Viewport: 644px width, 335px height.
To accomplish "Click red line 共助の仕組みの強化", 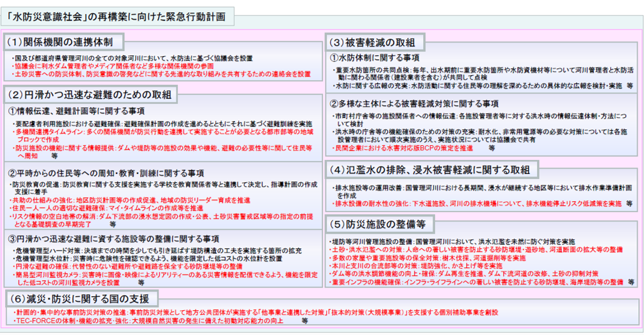I will pyautogui.click(x=130, y=201).
